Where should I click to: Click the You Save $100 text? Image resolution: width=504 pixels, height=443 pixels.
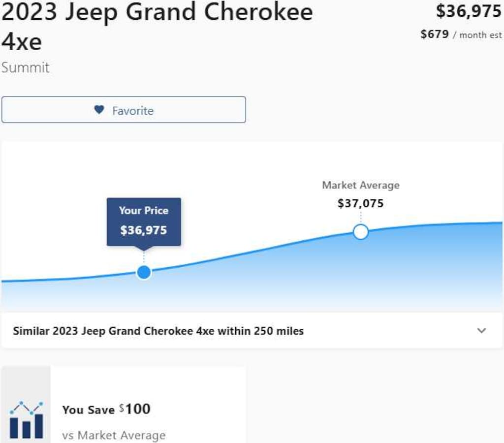coord(106,410)
